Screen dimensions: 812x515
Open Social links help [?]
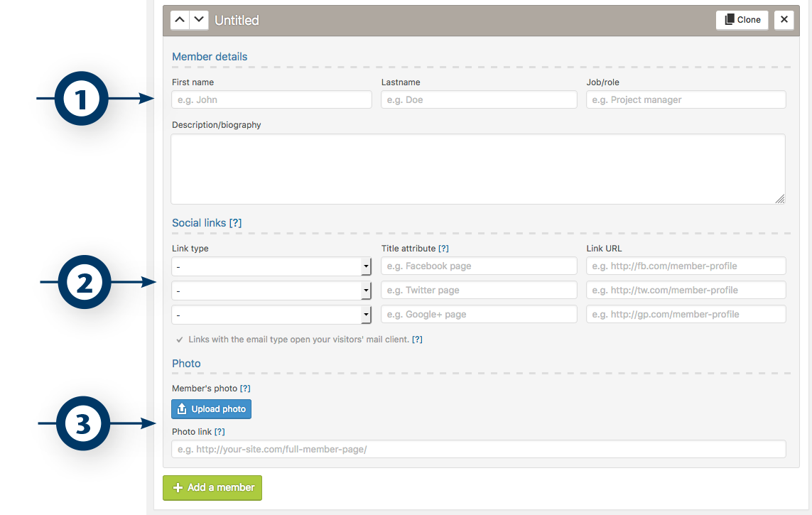pyautogui.click(x=235, y=223)
